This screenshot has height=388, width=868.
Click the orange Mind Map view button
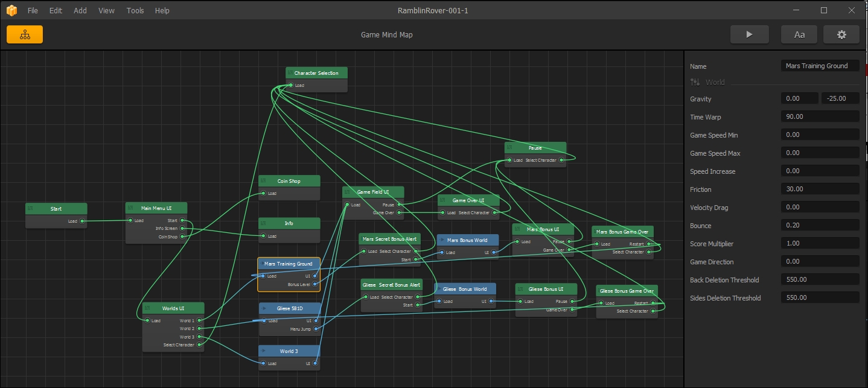pos(25,34)
